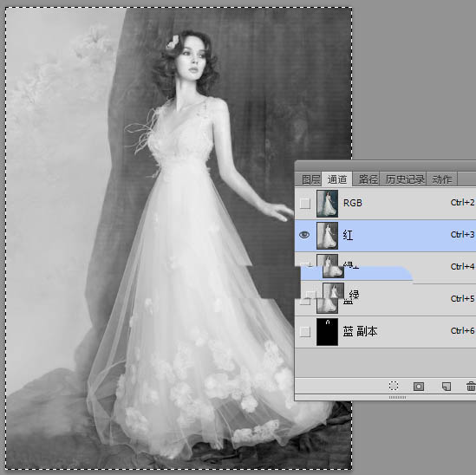Open the 动作 panel tab
The width and height of the screenshot is (476, 475).
[442, 179]
